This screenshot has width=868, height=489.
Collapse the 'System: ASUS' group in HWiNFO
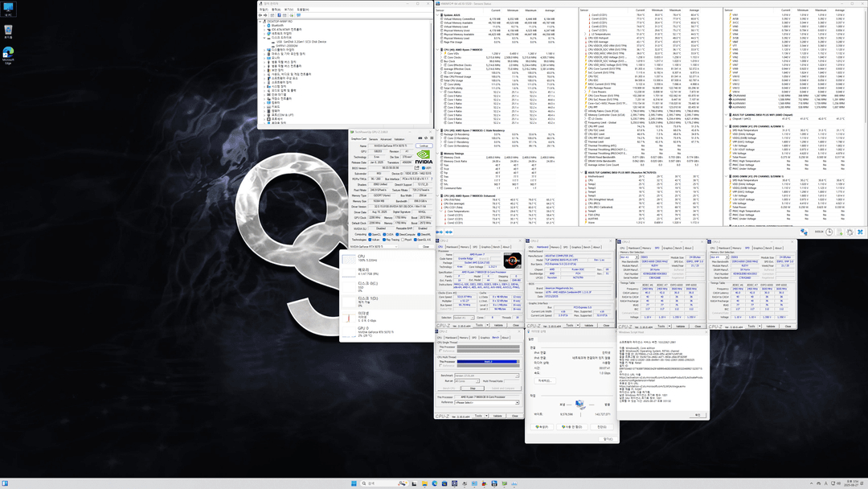(437, 15)
